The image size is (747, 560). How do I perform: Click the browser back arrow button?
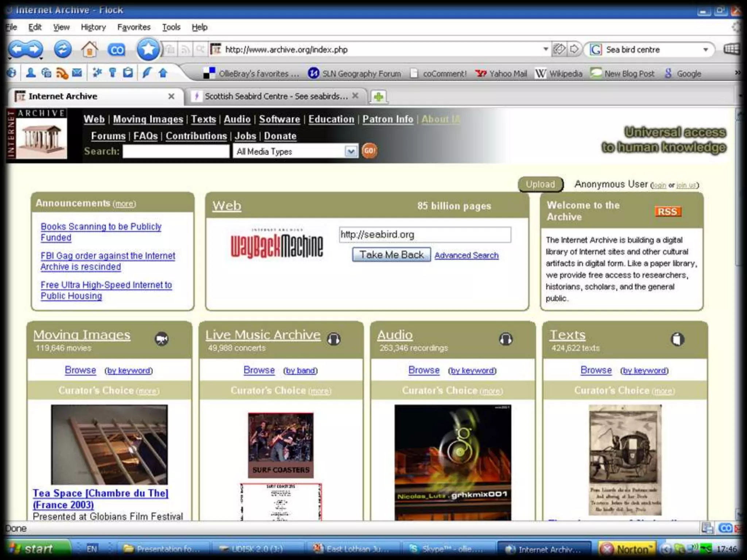tap(17, 49)
